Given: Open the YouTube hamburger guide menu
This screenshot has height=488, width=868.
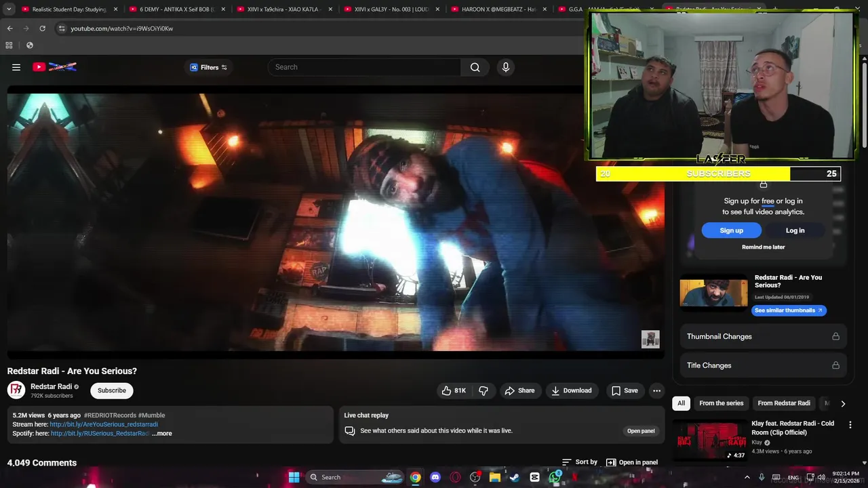Looking at the screenshot, I should (x=16, y=67).
